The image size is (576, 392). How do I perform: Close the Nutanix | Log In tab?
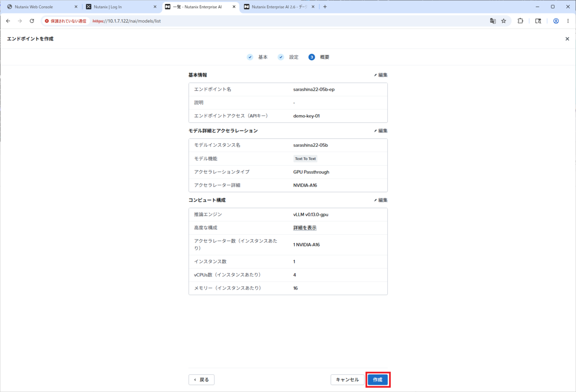click(155, 7)
